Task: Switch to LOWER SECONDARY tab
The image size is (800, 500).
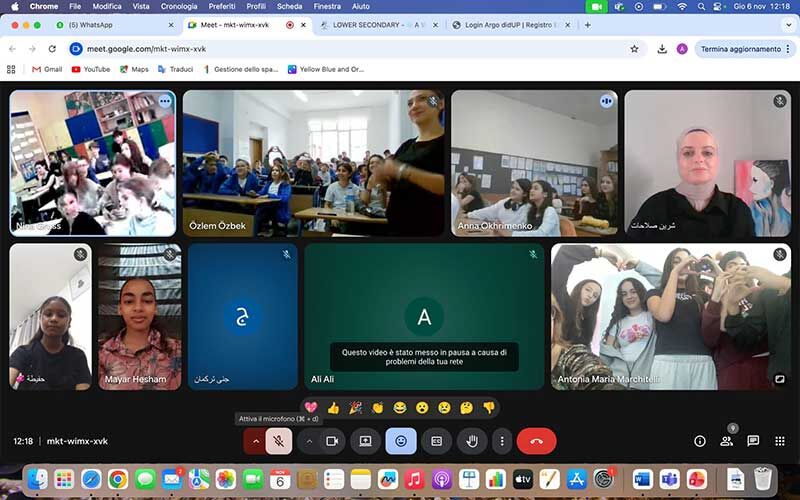Action: (x=378, y=25)
